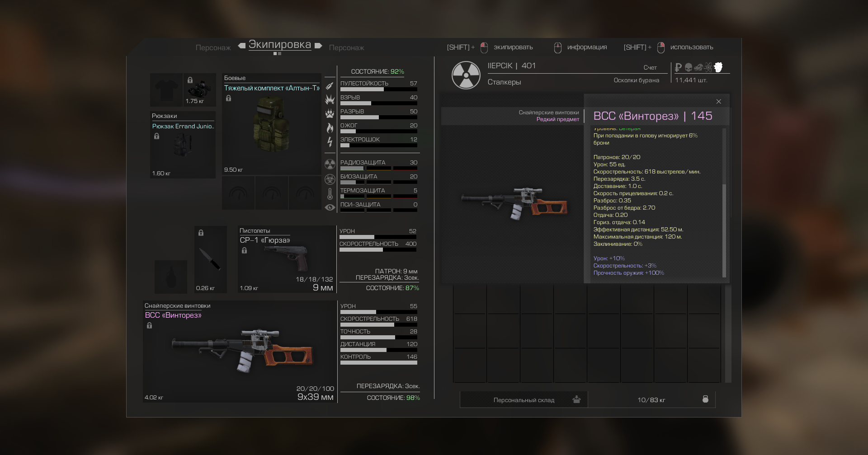Image resolution: width=868 pixels, height=455 pixels.
Task: Select the animal skull currency icon
Action: [x=698, y=67]
